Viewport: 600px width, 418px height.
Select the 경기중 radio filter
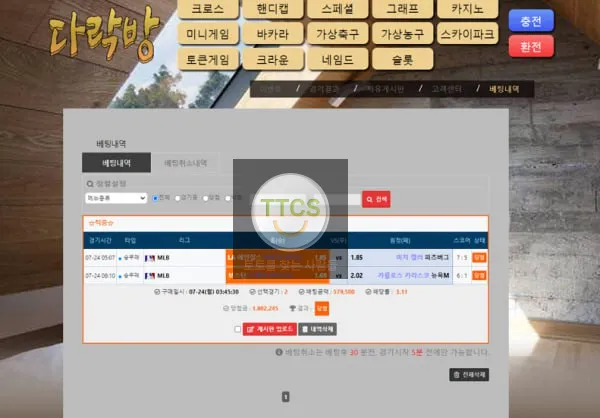[x=178, y=198]
